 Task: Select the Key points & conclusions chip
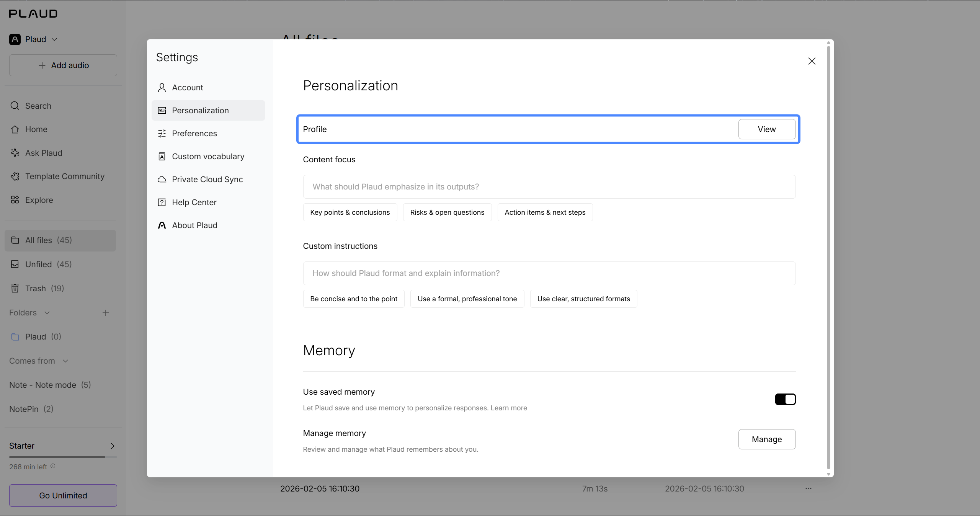pos(350,212)
